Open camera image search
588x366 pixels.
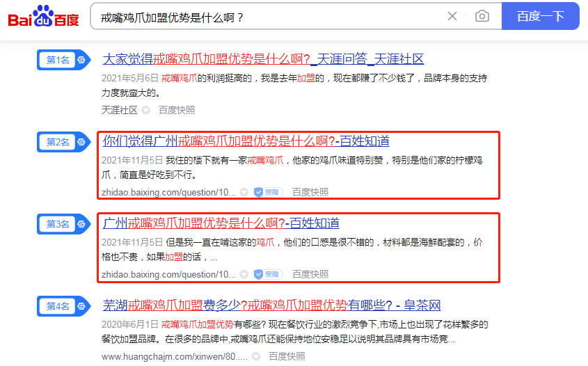coord(482,16)
